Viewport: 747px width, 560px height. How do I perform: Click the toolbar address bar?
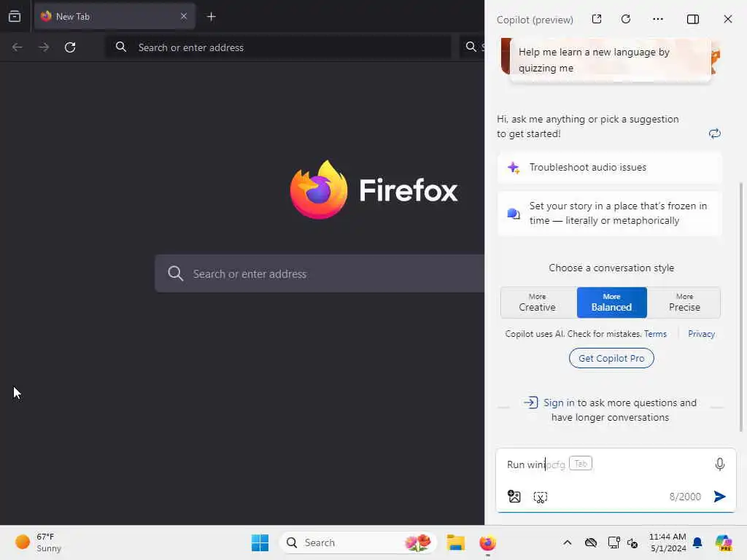[278, 47]
